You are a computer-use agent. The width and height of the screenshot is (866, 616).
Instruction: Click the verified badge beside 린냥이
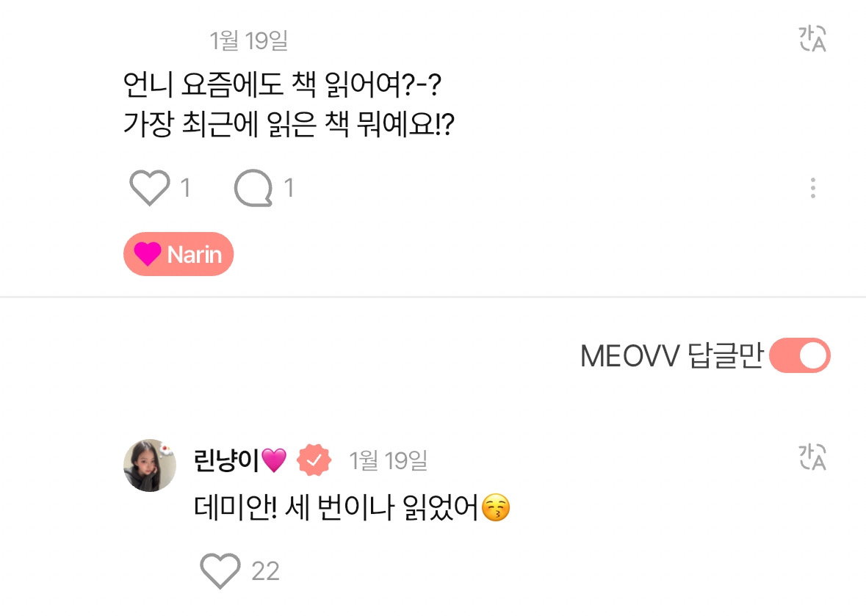coord(314,461)
